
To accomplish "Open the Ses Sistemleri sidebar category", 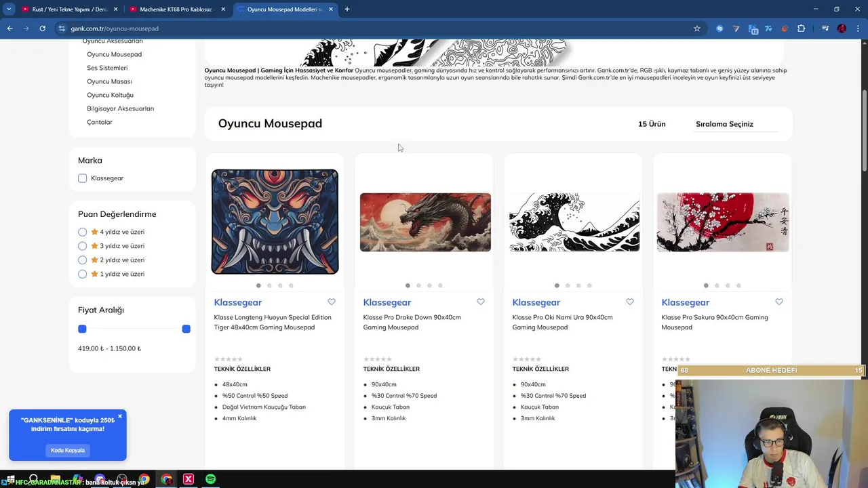I will tap(107, 68).
